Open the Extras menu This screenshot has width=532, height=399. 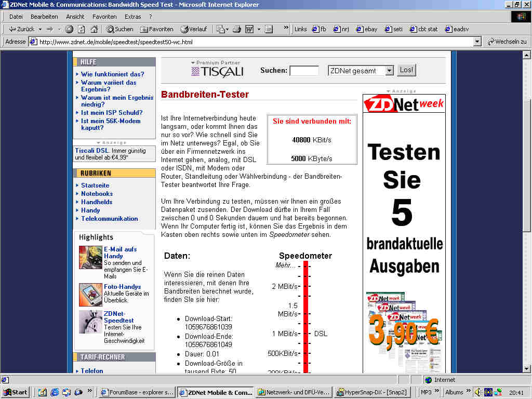click(x=132, y=17)
